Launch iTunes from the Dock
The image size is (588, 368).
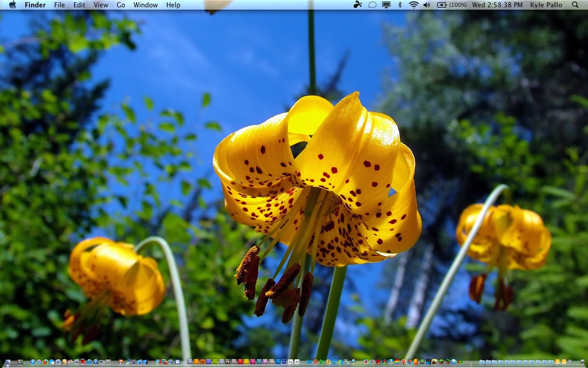[x=89, y=362]
